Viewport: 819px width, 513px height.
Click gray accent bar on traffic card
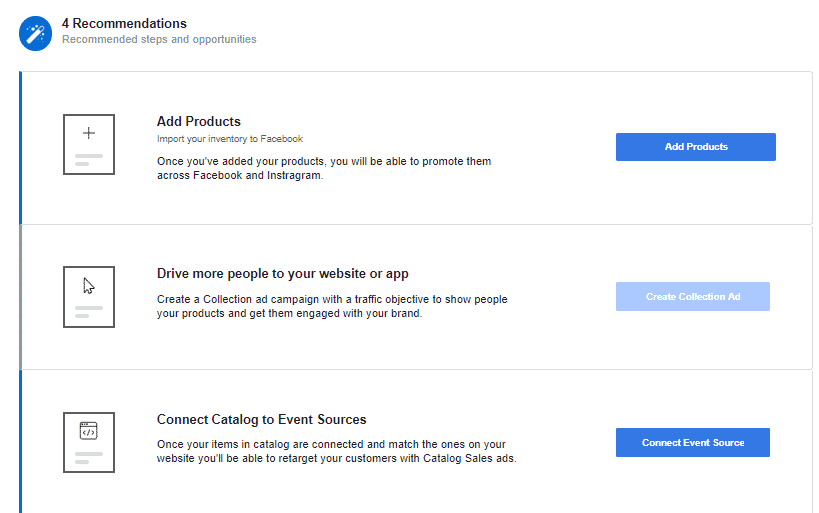coord(20,297)
